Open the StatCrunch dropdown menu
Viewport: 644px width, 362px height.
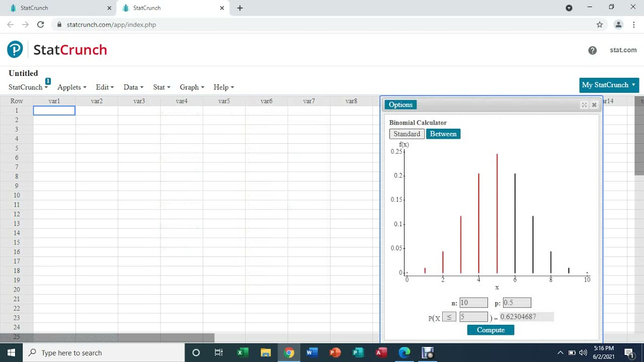28,87
